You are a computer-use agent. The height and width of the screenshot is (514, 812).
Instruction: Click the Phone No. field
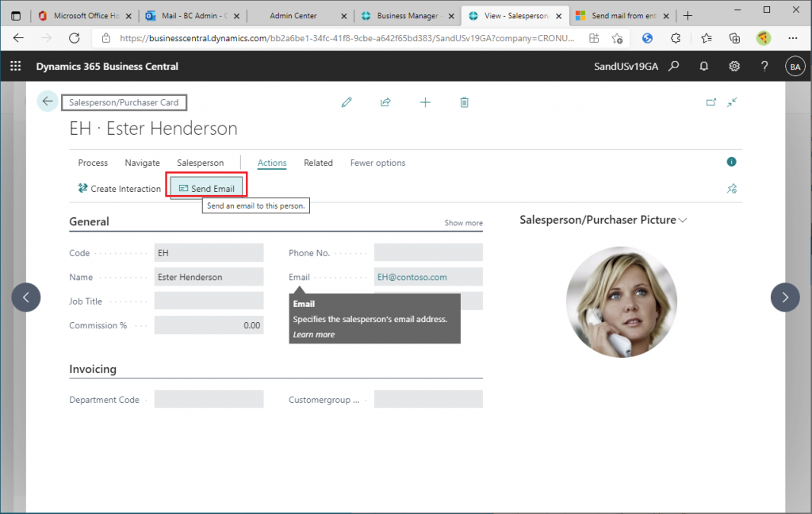(x=428, y=253)
